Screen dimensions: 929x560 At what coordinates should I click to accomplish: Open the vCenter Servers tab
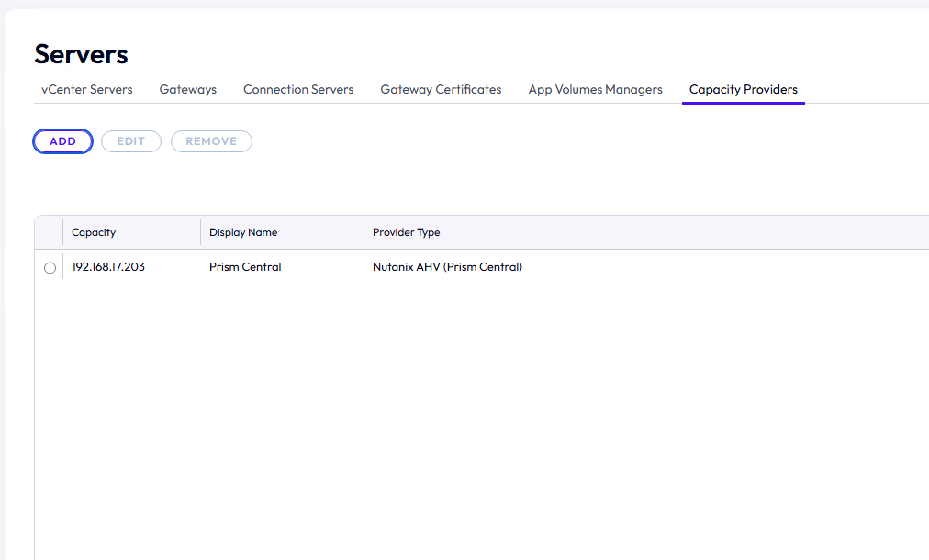coord(86,89)
